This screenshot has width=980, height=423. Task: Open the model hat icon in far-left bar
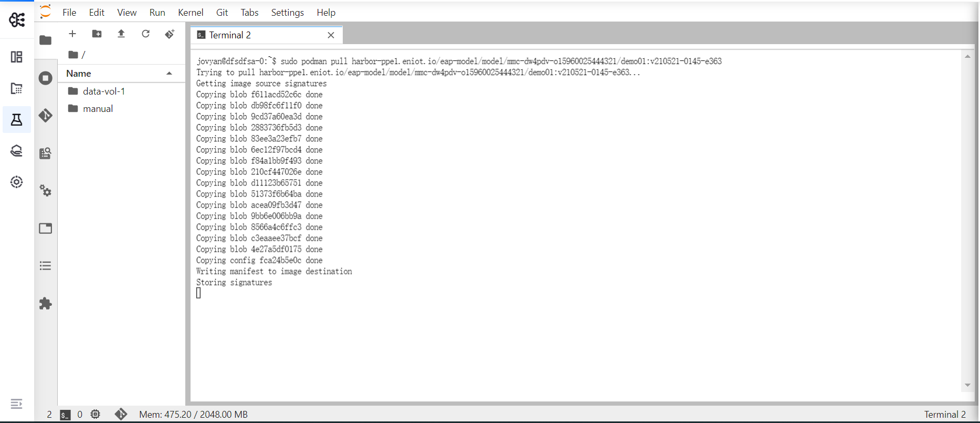[x=17, y=151]
